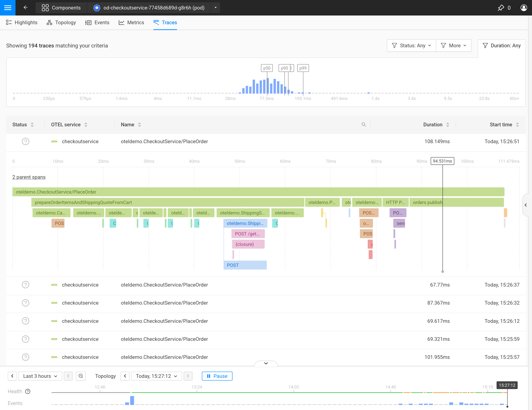532x410 pixels.
Task: Click the p99 marker on histogram
Action: point(303,68)
